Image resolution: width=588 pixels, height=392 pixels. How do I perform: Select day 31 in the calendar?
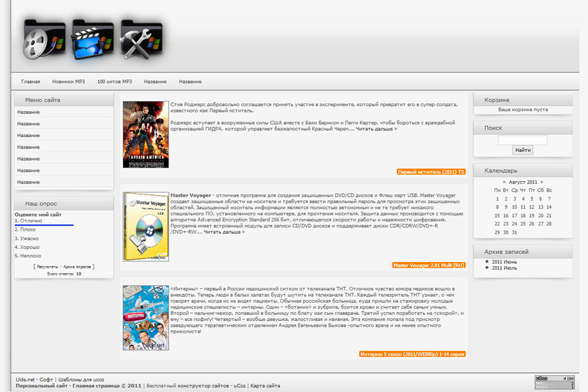[514, 232]
